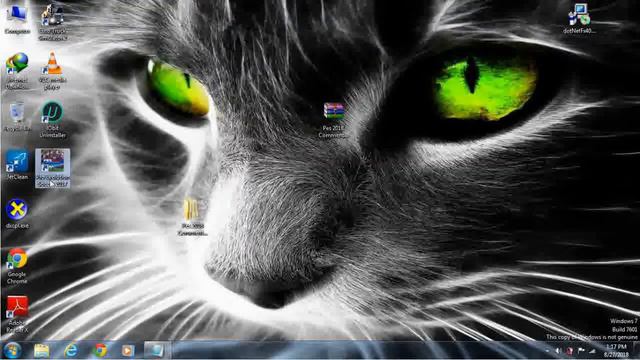Open the clock showing 1:17 PM
This screenshot has width=640, height=360.
click(616, 351)
